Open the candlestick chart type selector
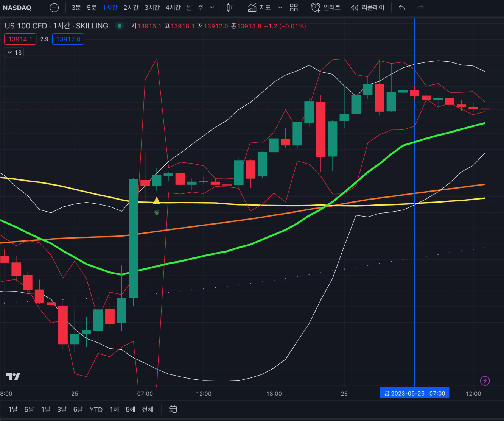 [230, 8]
